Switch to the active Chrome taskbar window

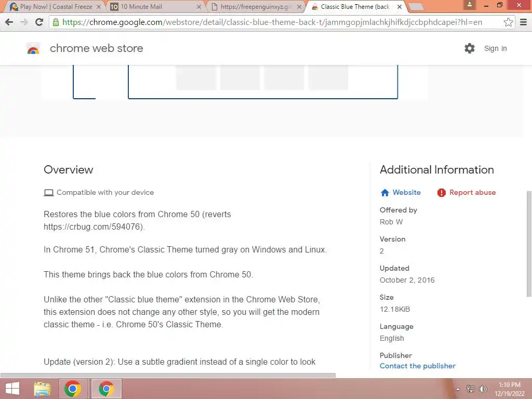(x=106, y=389)
